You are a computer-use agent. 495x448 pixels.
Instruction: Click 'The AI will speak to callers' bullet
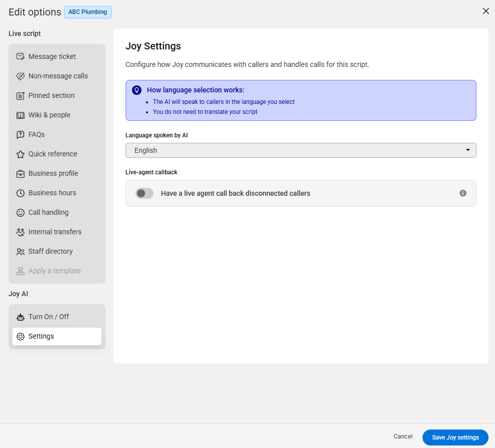point(224,102)
